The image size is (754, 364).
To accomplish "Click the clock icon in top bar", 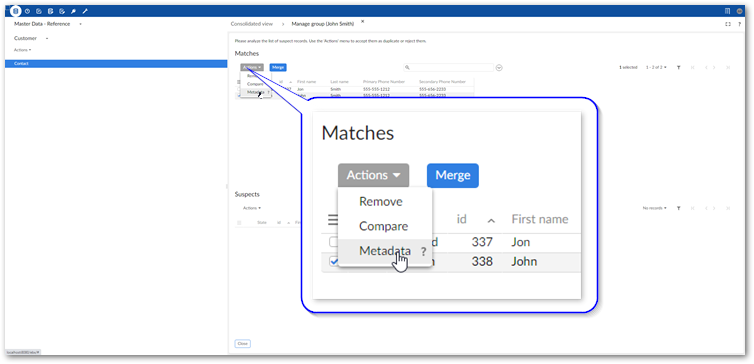I will click(x=27, y=11).
